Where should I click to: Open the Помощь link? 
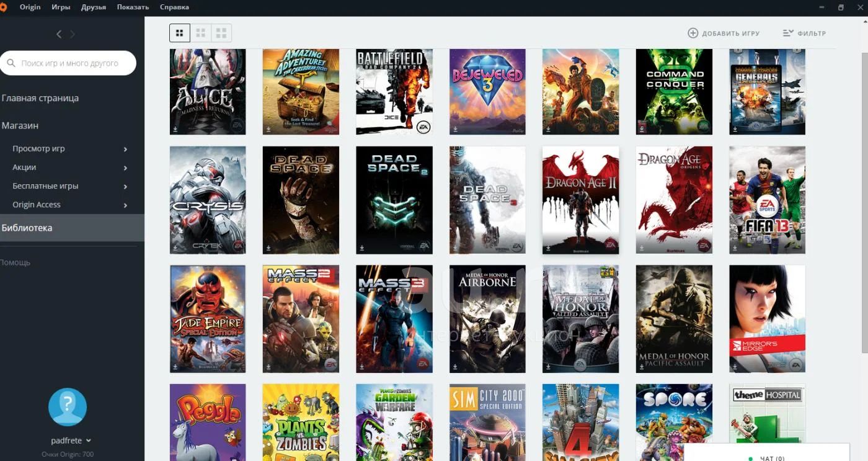point(15,262)
